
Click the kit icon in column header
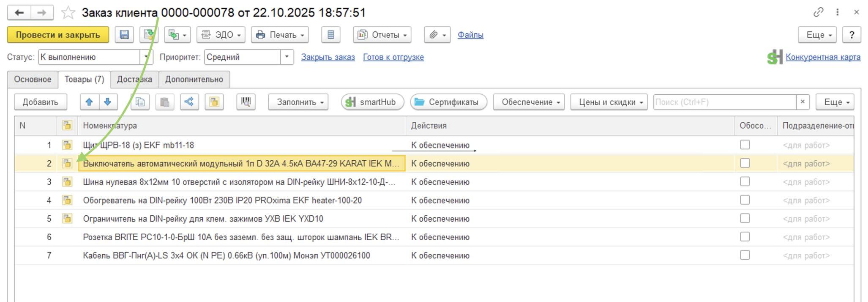[x=67, y=126]
